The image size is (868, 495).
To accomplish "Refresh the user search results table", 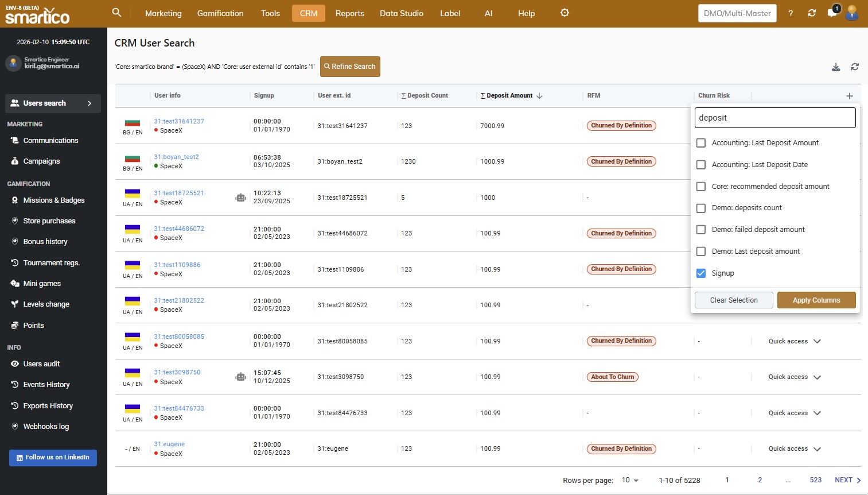I will [x=855, y=67].
